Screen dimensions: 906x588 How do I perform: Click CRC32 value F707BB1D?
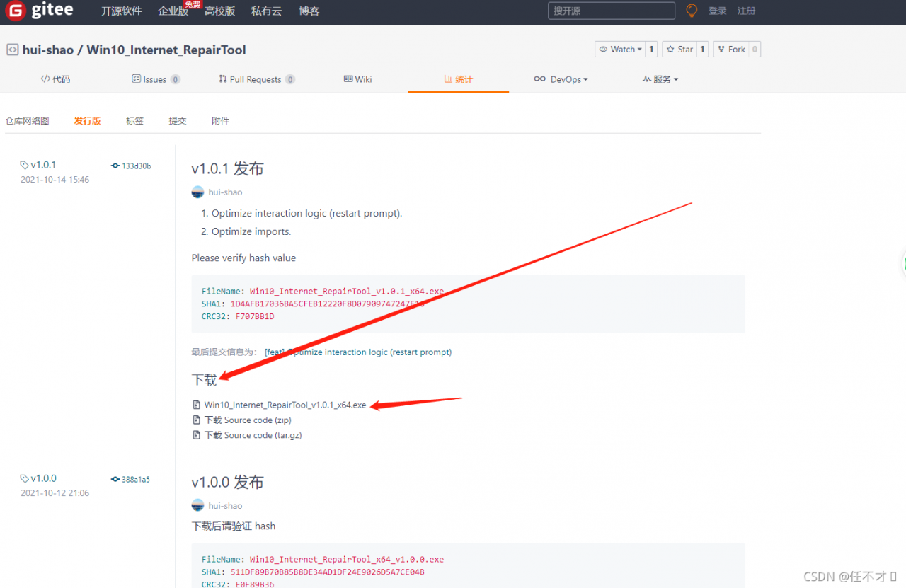255,316
